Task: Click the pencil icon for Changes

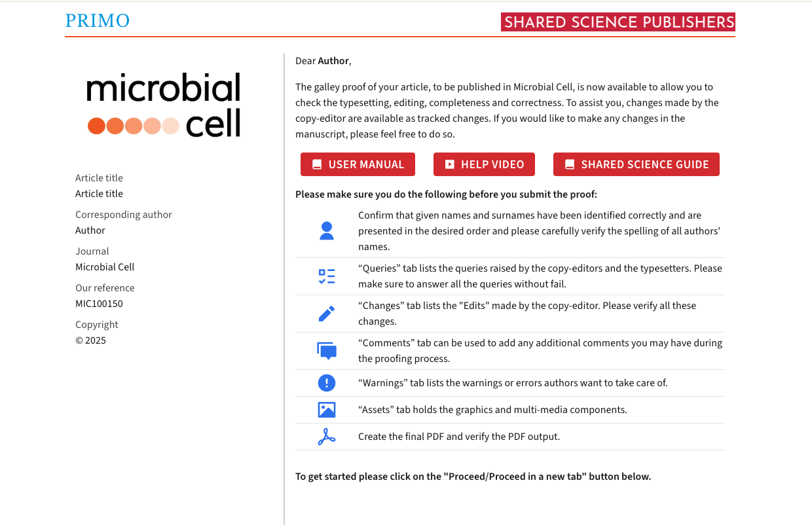Action: click(327, 314)
